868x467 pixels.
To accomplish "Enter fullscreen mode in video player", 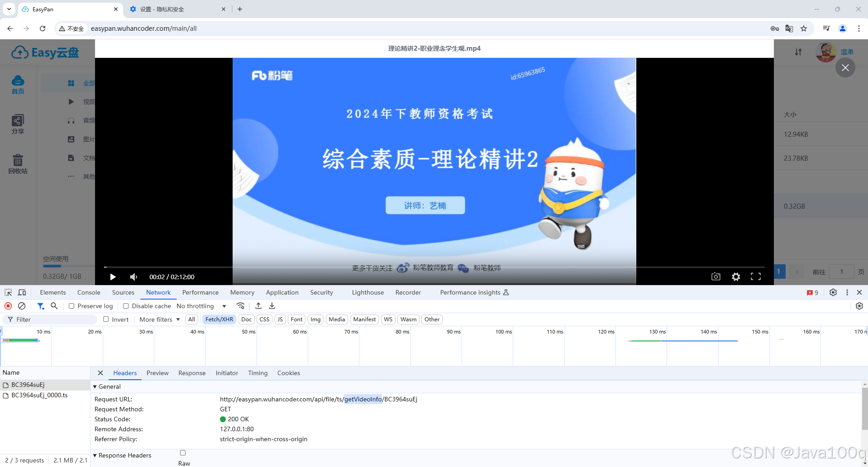I will pos(756,276).
